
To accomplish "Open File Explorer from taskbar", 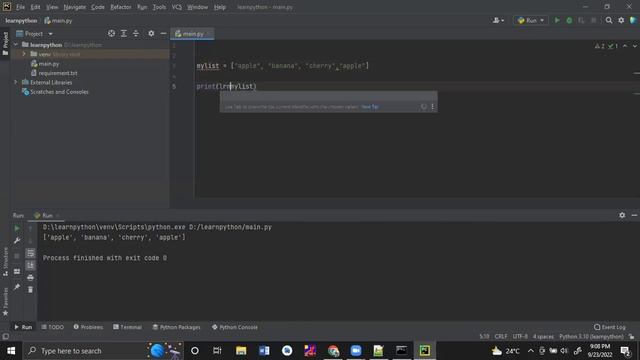I will (x=241, y=351).
